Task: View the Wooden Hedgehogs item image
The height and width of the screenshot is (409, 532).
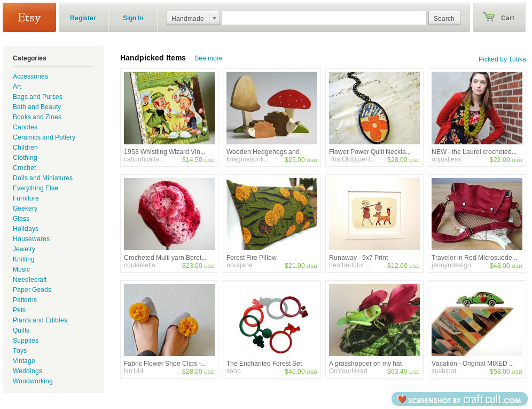Action: pos(272,108)
